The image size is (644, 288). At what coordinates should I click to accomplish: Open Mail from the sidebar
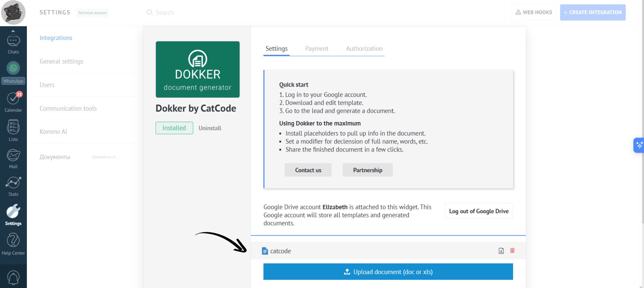(x=13, y=159)
